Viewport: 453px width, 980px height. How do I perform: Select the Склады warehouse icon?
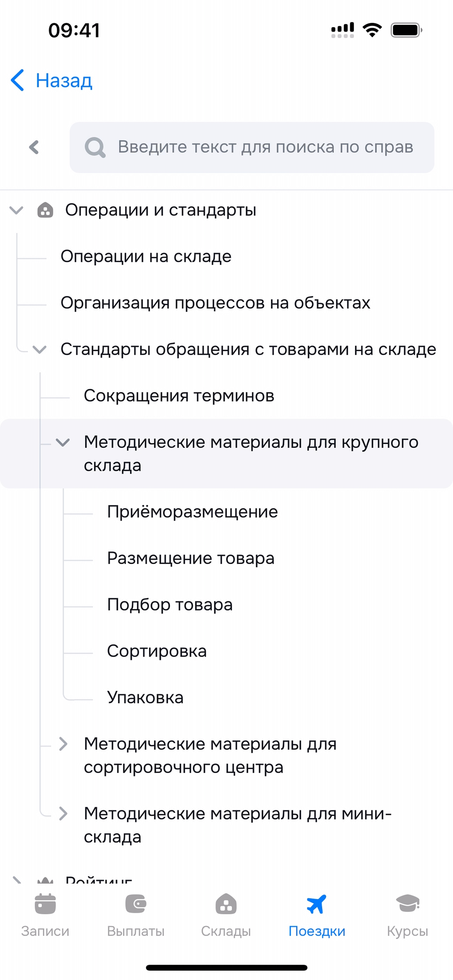226,903
